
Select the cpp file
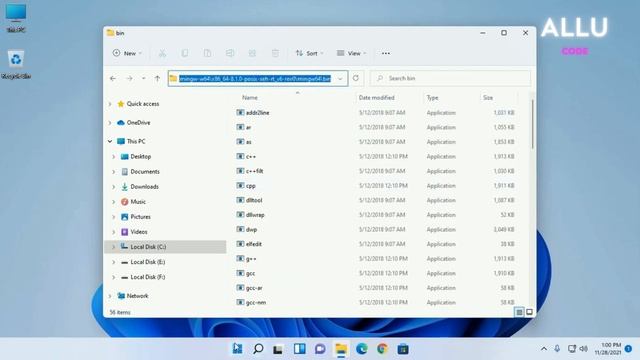click(x=251, y=186)
